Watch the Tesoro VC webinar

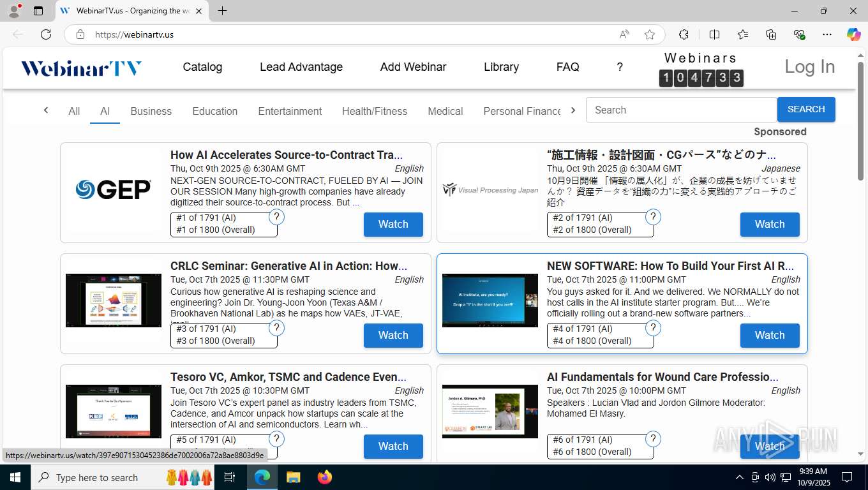coord(393,446)
